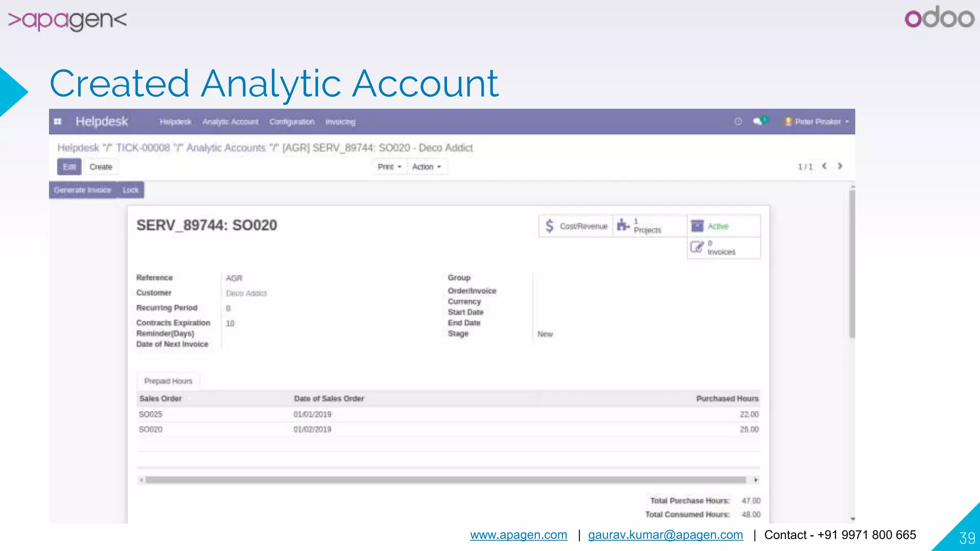980x551 pixels.
Task: Go to the next record arrow
Action: coord(840,166)
